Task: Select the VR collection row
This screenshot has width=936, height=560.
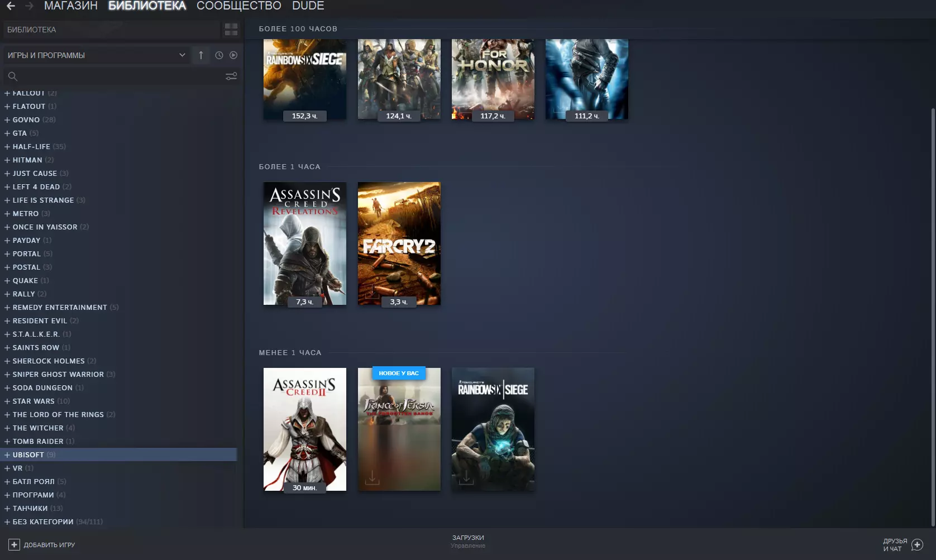Action: 118,468
